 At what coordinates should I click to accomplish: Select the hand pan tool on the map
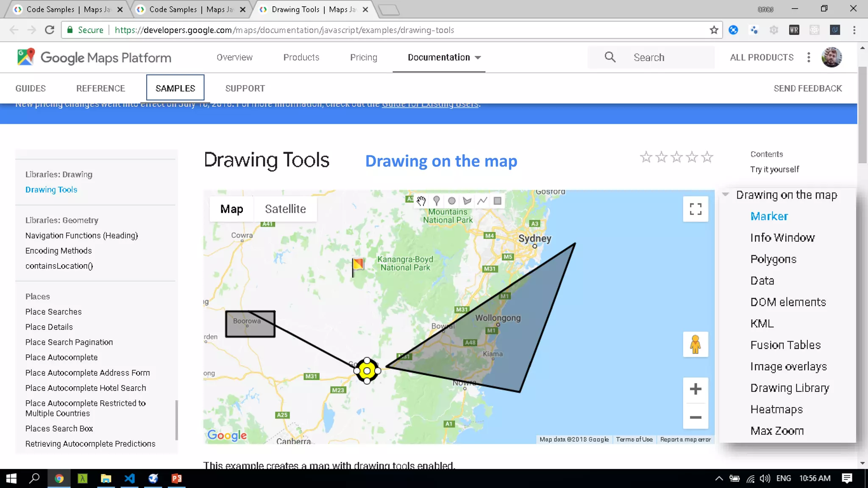click(421, 201)
